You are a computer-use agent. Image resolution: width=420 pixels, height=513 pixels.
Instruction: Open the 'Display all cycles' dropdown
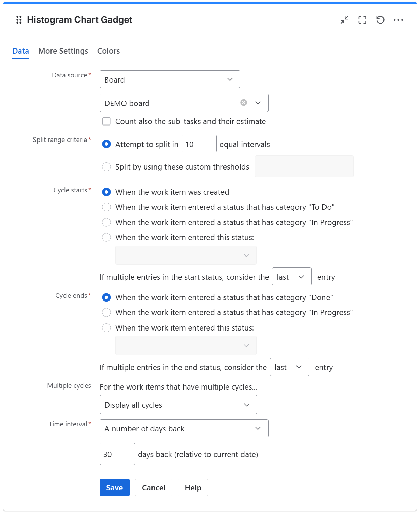tap(178, 405)
